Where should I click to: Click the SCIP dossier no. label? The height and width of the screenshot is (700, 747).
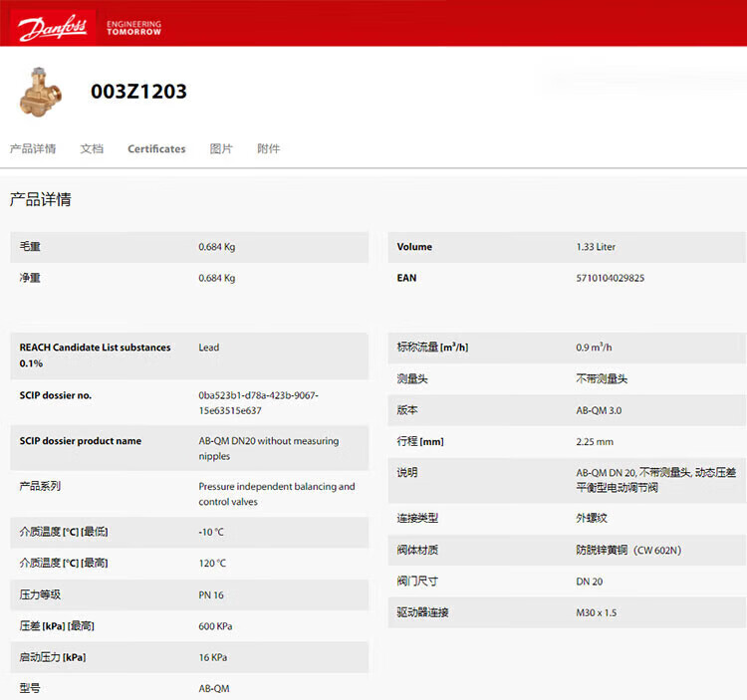pos(55,395)
